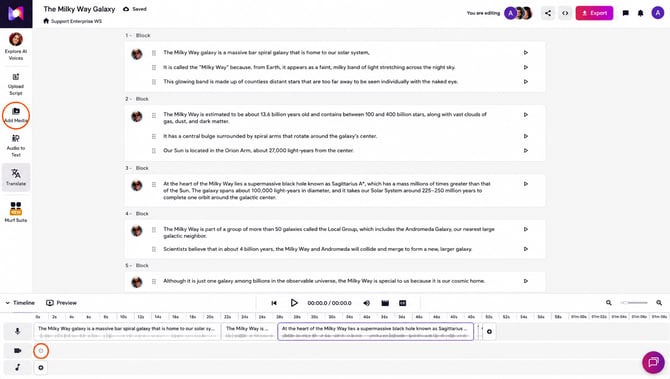
Task: Play the line 'Our Sun is located in the Orion Arm'
Action: pos(526,150)
